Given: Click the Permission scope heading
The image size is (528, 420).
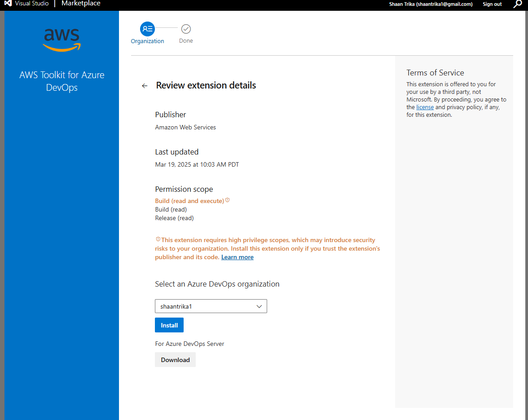Looking at the screenshot, I should click(x=184, y=189).
